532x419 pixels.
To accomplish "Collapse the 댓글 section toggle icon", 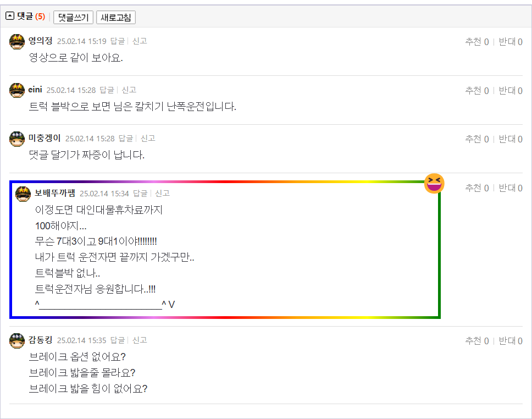I will click(10, 16).
